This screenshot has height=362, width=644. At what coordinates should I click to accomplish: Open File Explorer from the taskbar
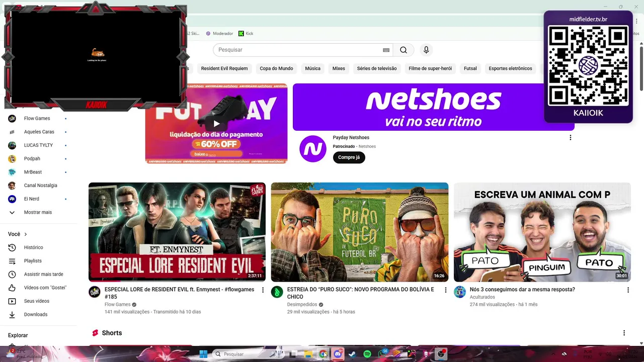[x=308, y=354]
